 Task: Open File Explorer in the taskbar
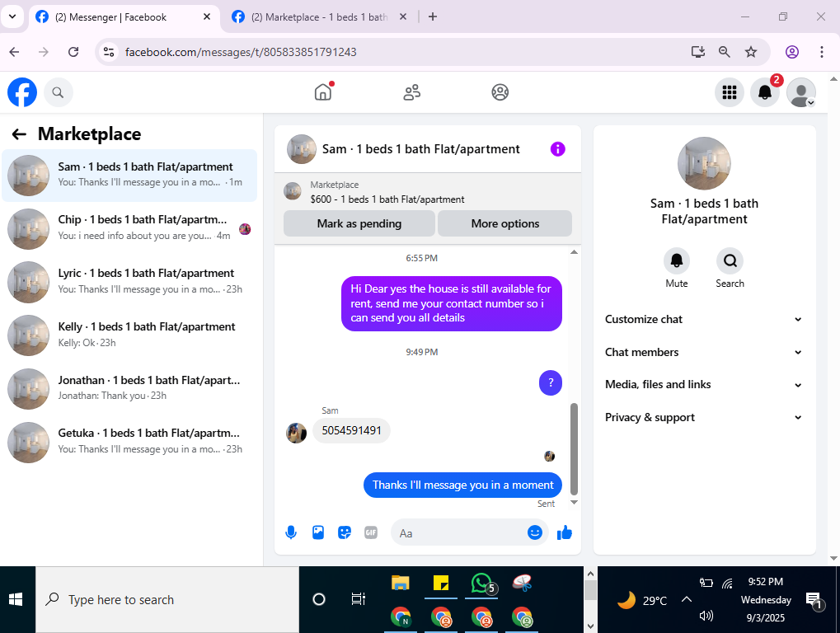[x=401, y=584]
